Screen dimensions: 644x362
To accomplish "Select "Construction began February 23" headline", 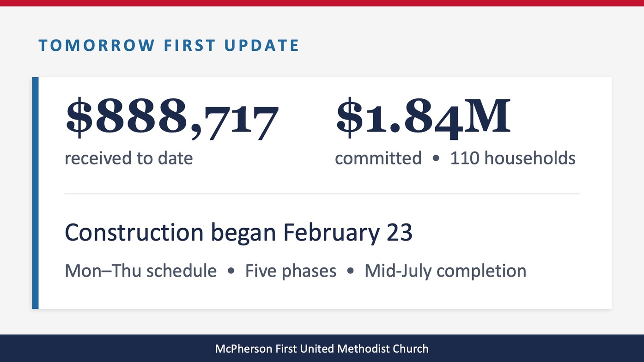I will point(238,233).
